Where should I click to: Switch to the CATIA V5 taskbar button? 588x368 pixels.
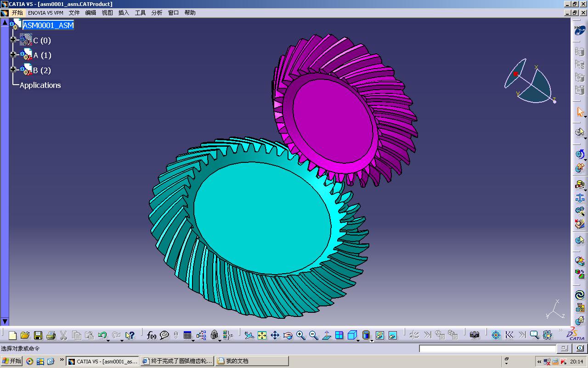click(102, 361)
